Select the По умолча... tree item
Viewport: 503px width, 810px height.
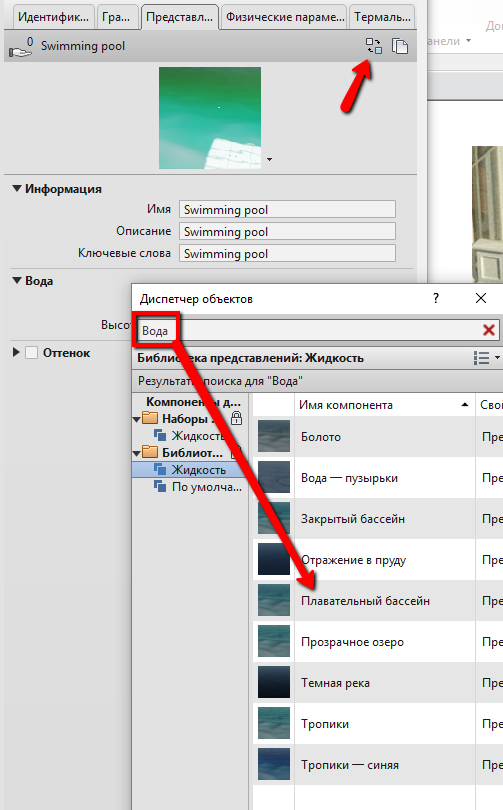(x=207, y=487)
